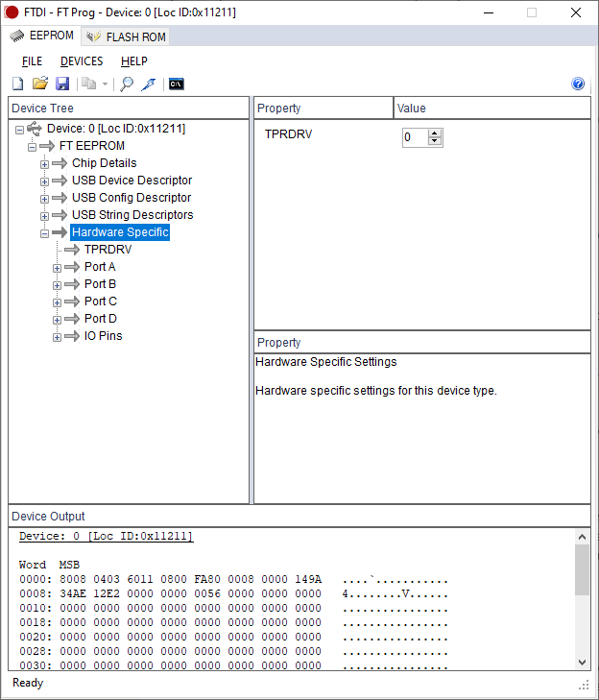Click the TPRDRV value input field
Screen dimensions: 599x700
point(414,137)
